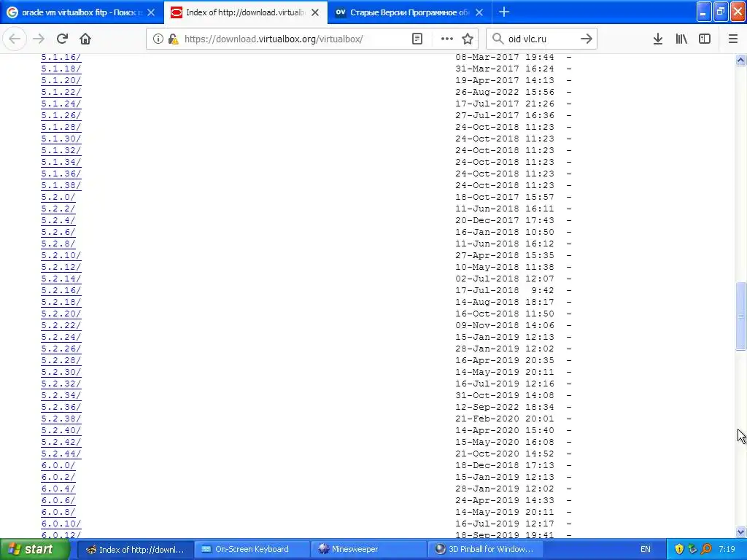The image size is (747, 560).
Task: Switch to Minesweeper in taskbar
Action: coord(368,549)
